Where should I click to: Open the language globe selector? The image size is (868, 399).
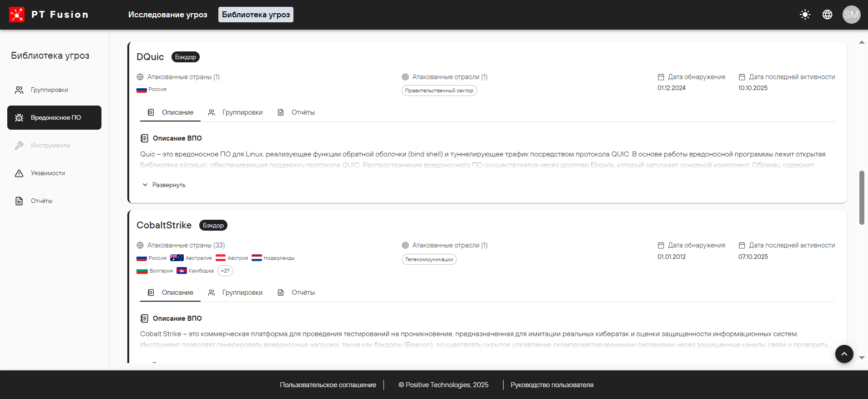(x=827, y=15)
